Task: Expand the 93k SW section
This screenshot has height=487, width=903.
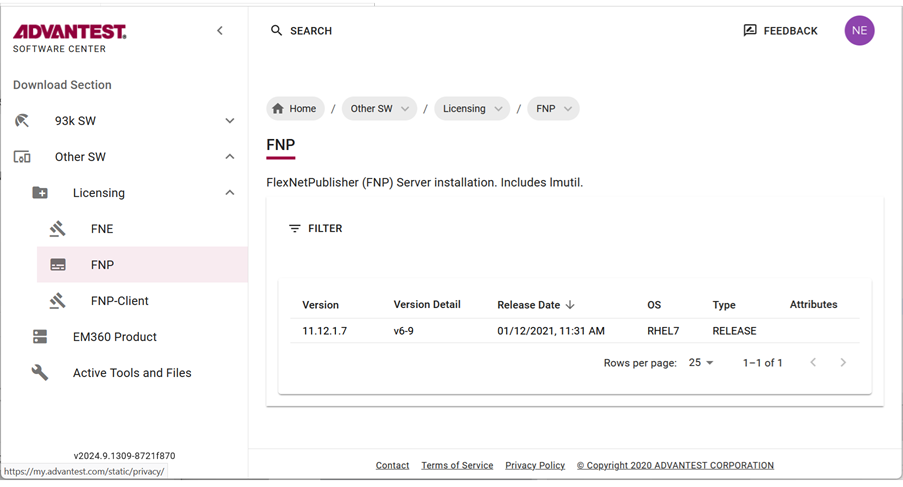Action: point(229,121)
